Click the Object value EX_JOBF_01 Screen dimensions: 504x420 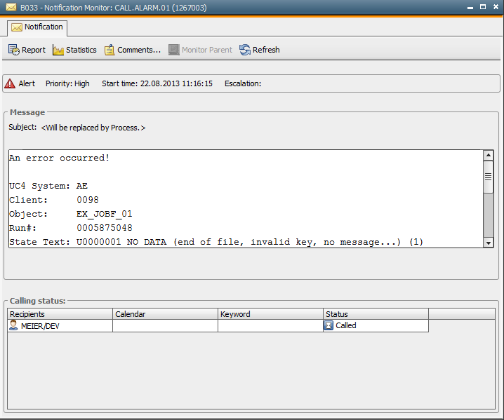tap(104, 214)
